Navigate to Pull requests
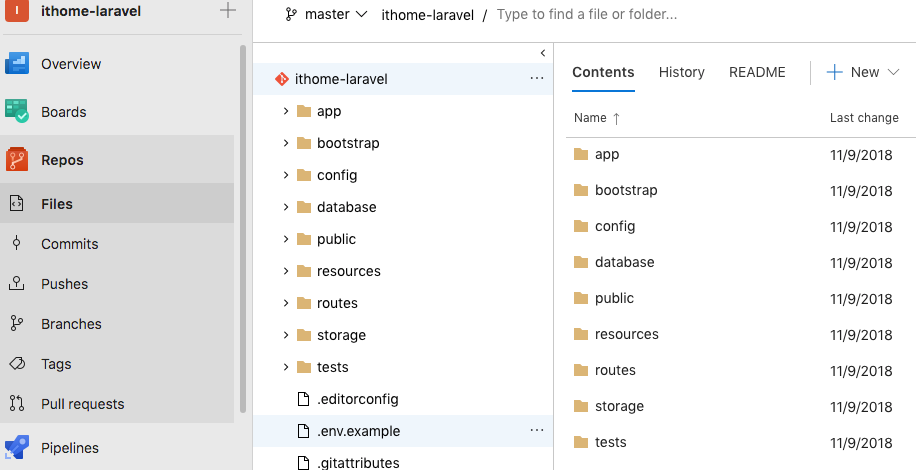 click(82, 404)
